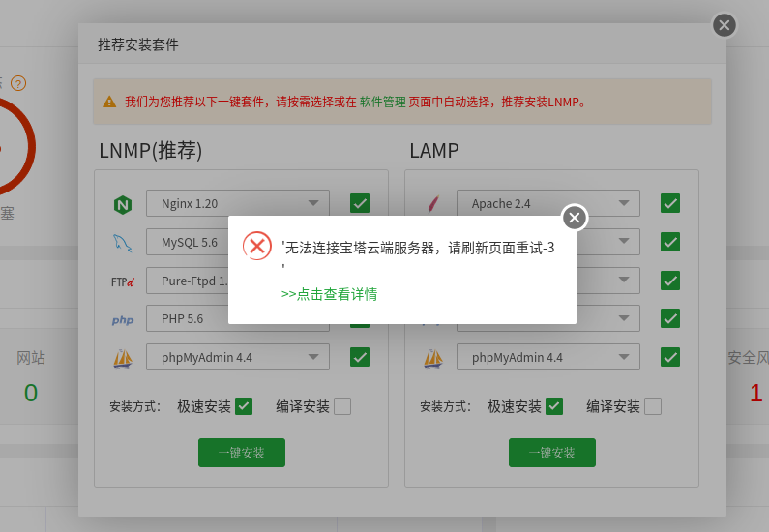
Task: Click the red security risk count 1
Action: tap(755, 393)
